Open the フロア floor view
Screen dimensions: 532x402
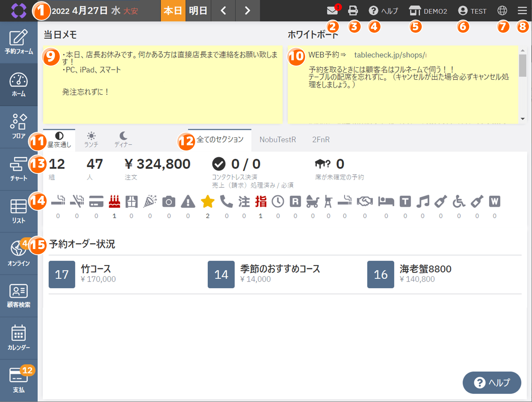pyautogui.click(x=18, y=126)
